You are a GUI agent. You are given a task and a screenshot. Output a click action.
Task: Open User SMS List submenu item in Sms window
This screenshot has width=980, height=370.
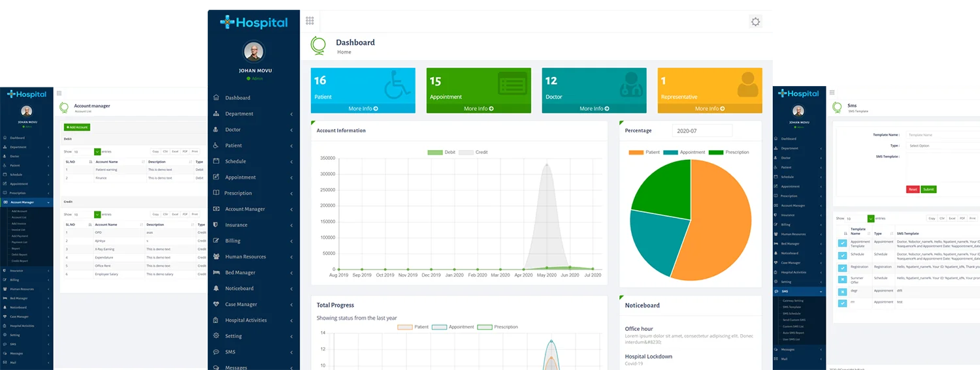coord(791,339)
